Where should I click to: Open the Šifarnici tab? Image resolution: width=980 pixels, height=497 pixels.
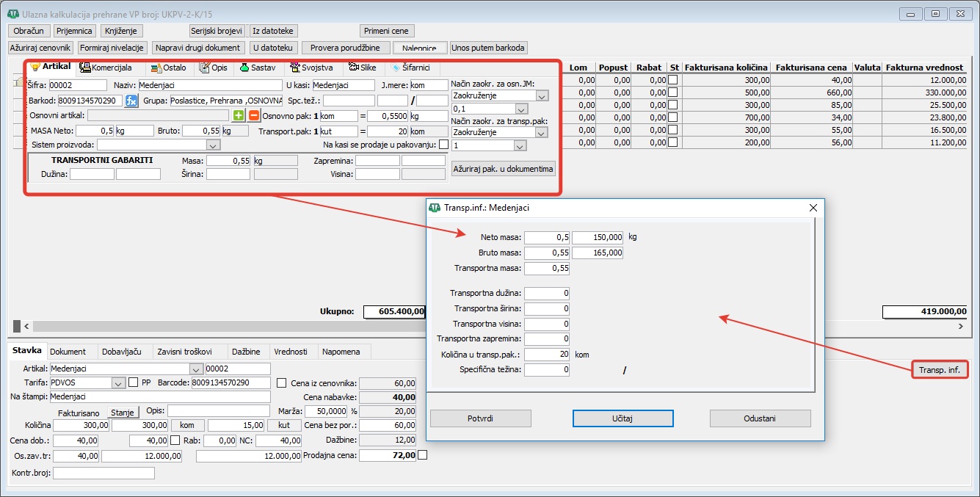tap(412, 68)
